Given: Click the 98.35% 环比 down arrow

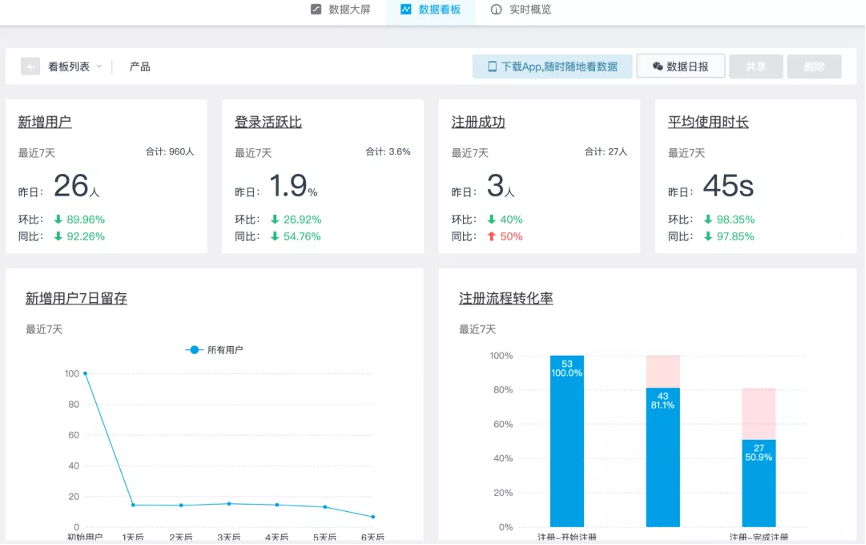Looking at the screenshot, I should coord(708,219).
